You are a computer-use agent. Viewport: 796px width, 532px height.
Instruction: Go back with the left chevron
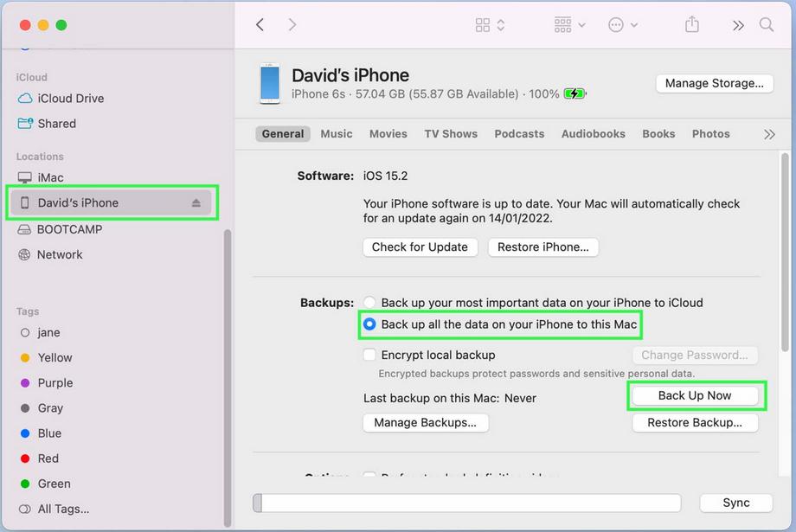click(x=260, y=24)
